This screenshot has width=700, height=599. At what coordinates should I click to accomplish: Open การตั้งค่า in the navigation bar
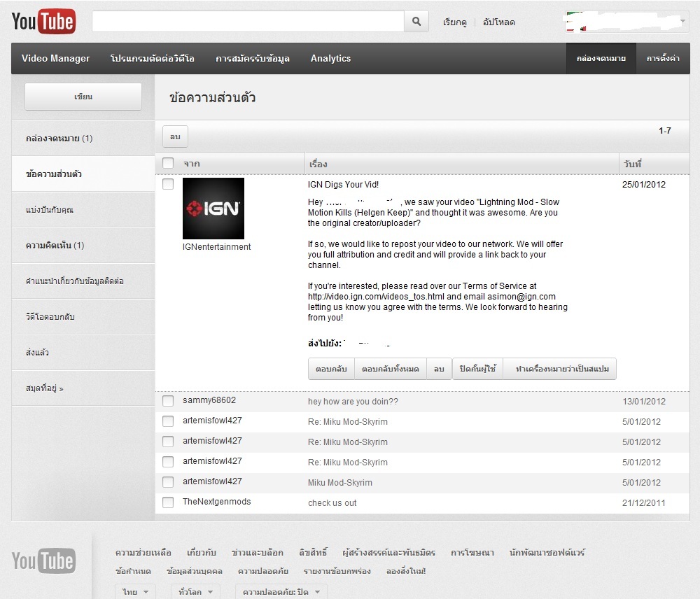[x=663, y=59]
